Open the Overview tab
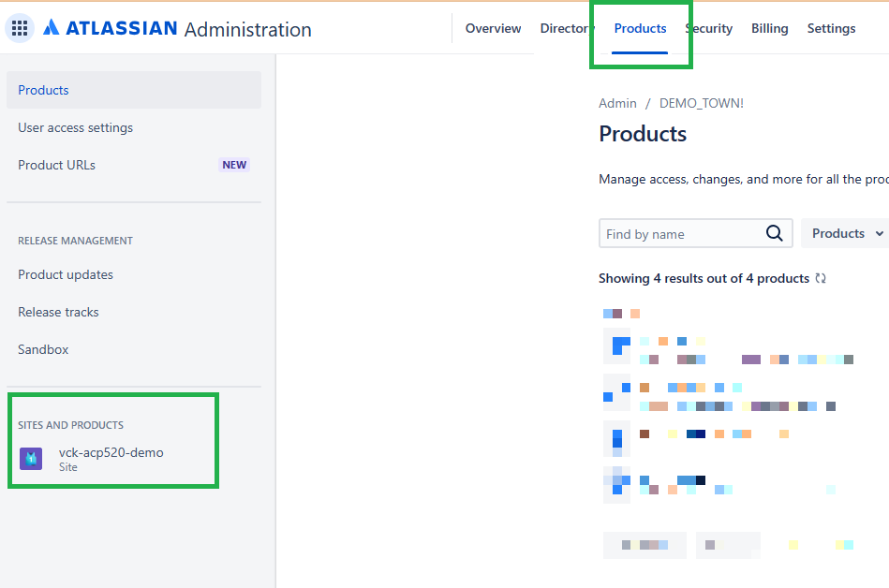This screenshot has width=889, height=588. coord(494,28)
